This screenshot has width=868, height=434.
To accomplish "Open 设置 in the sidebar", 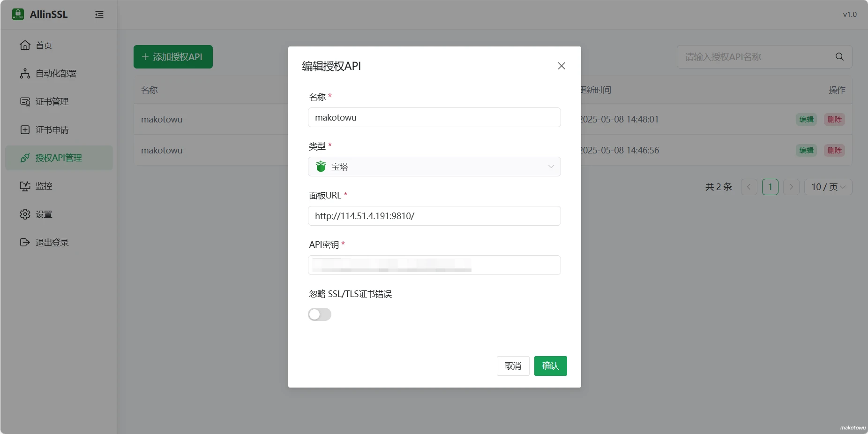I will 59,214.
